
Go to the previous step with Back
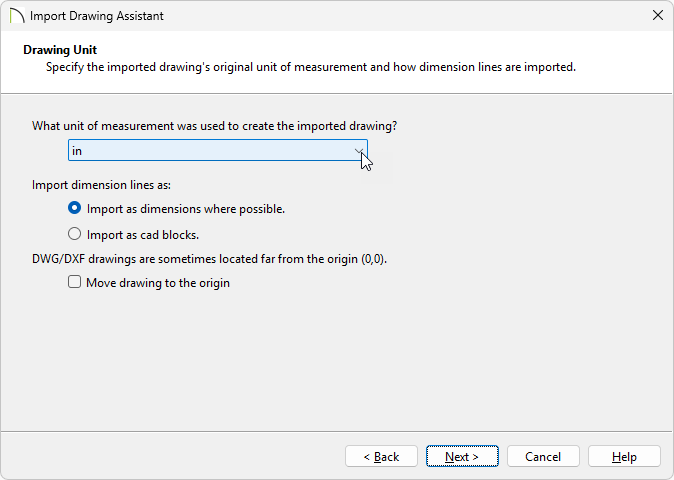(381, 456)
